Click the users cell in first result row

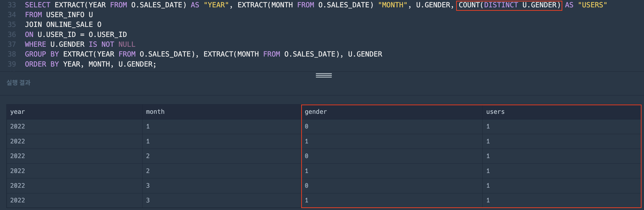562,127
